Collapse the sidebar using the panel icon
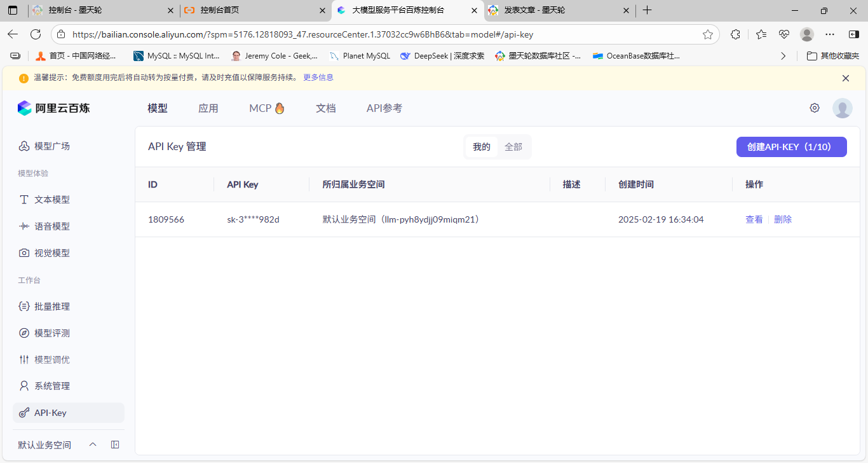Screen dimensions: 868x463 tap(115, 445)
